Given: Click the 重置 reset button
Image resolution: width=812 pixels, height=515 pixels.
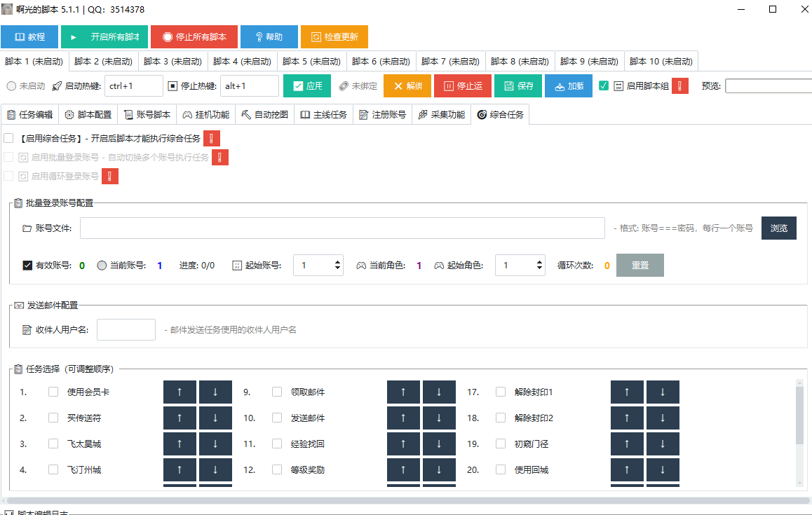Looking at the screenshot, I should (640, 266).
